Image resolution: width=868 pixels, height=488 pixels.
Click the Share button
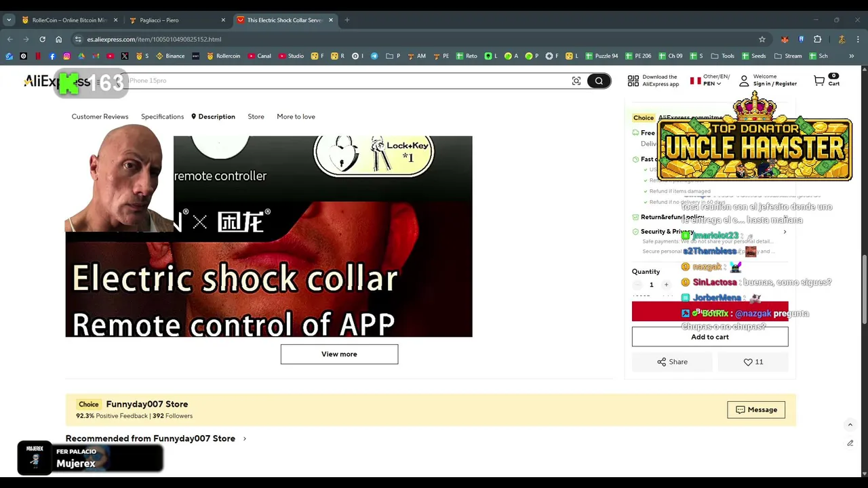coord(672,362)
